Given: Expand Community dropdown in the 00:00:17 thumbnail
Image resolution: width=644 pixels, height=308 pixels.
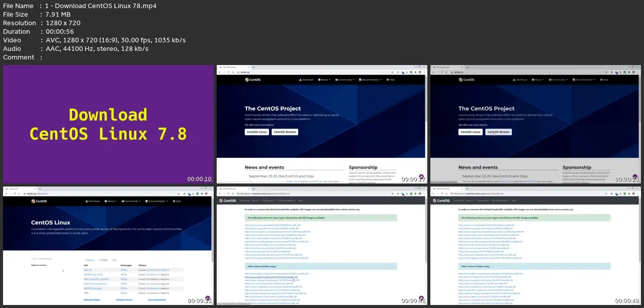Looking at the screenshot, I should 345,80.
